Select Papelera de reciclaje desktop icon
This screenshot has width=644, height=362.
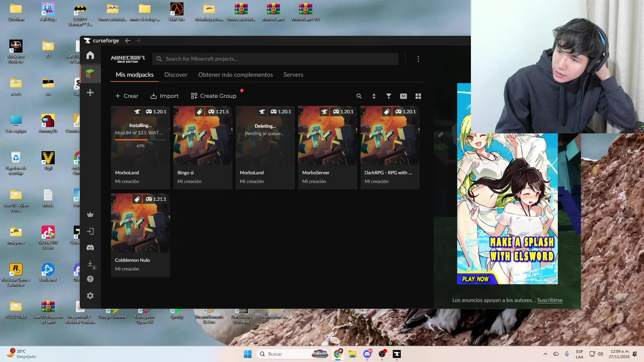click(x=16, y=163)
